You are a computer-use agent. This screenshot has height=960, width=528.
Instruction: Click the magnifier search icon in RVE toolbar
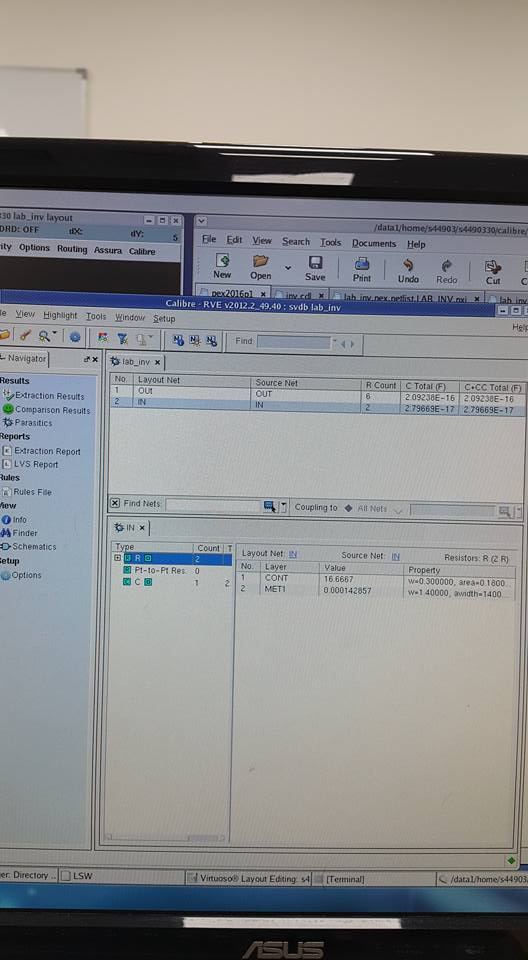click(44, 336)
